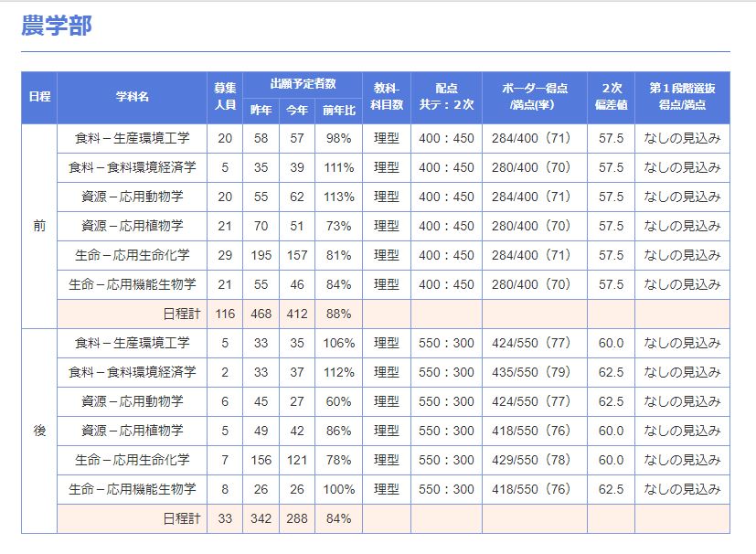The image size is (756, 554).
Task: Click the 学科名 column header
Action: [133, 97]
